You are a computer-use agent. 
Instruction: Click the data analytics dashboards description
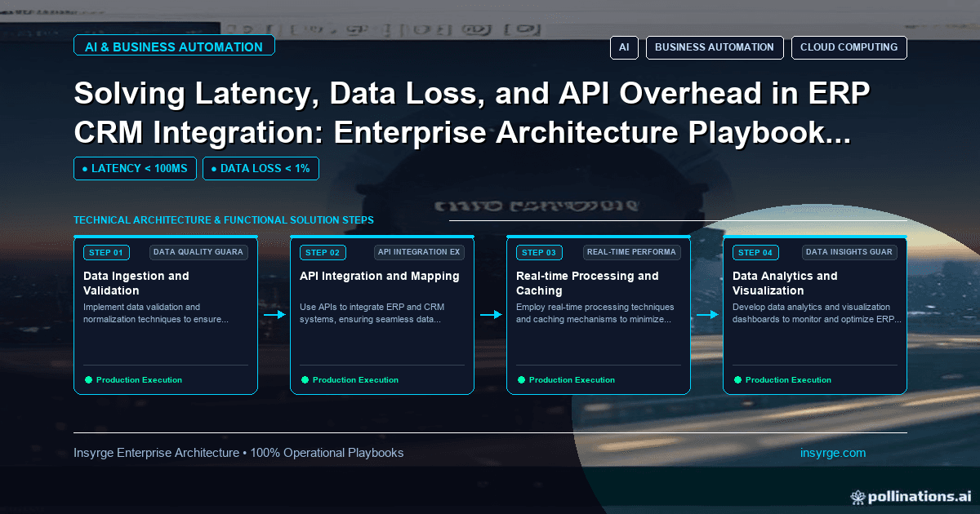pos(817,313)
